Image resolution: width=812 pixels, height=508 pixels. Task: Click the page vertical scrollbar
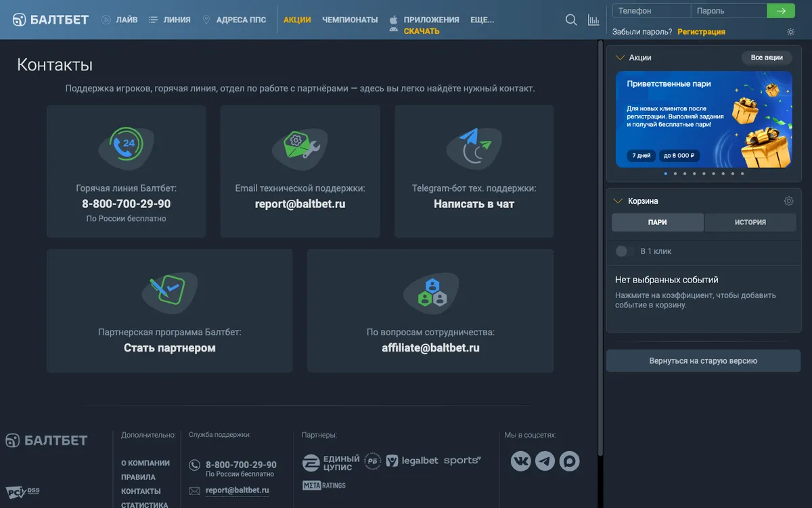(600, 247)
